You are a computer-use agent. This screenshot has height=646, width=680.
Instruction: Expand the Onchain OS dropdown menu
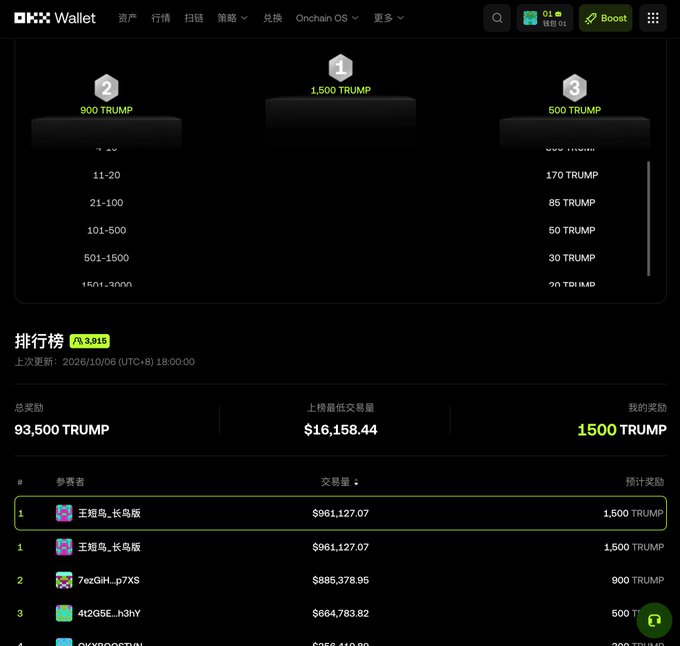[x=327, y=18]
